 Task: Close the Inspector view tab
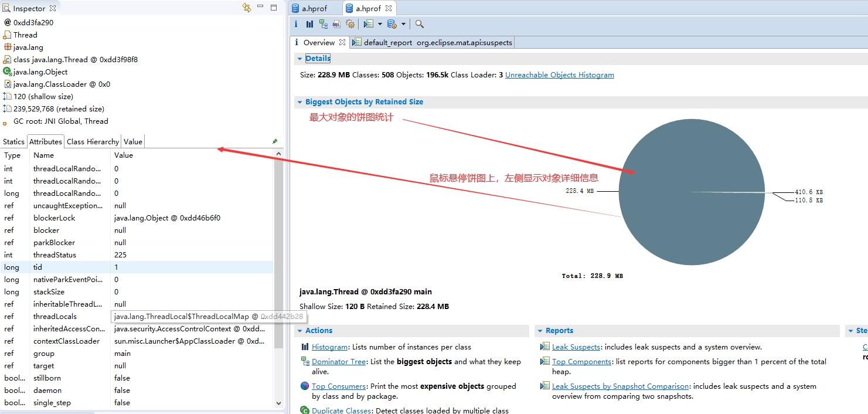click(x=52, y=8)
